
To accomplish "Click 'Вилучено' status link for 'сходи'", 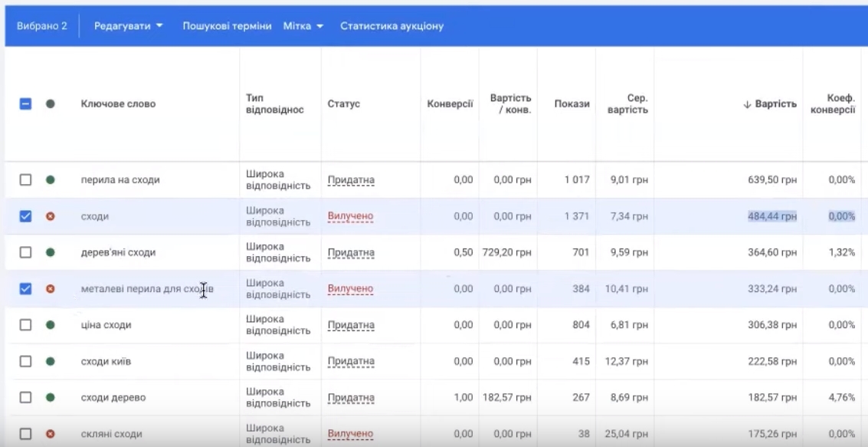I will coord(350,216).
